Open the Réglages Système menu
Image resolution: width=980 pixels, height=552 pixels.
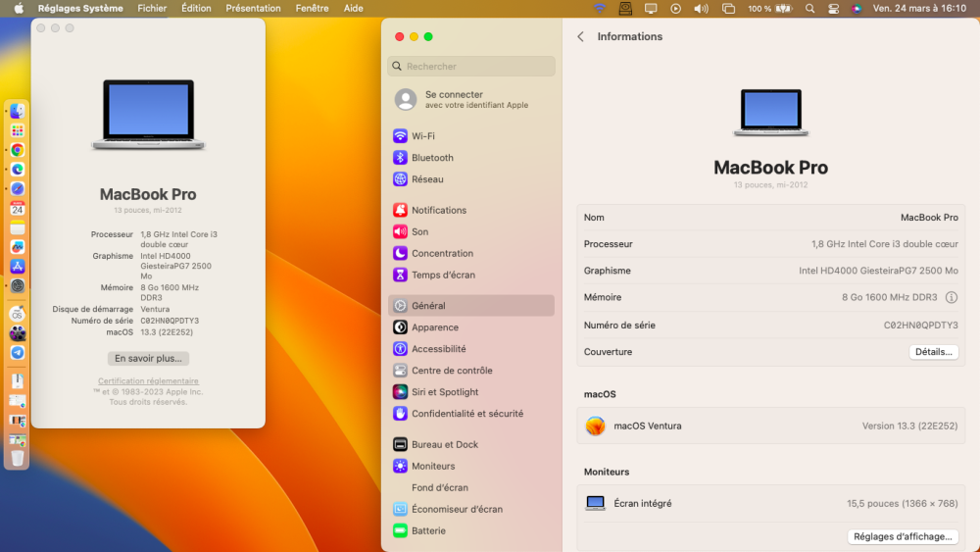pos(80,8)
